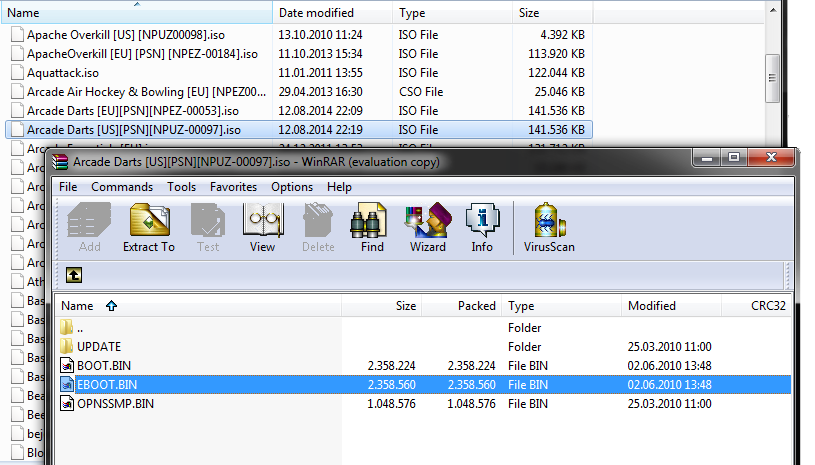
Task: Sort WinRAR list by CRC32 column
Action: coord(757,305)
